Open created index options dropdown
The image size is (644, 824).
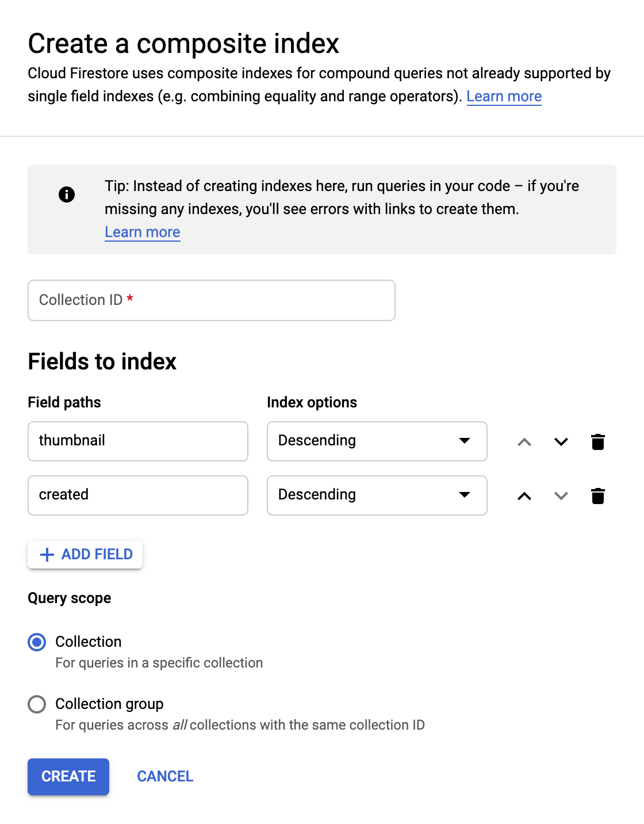(x=377, y=495)
